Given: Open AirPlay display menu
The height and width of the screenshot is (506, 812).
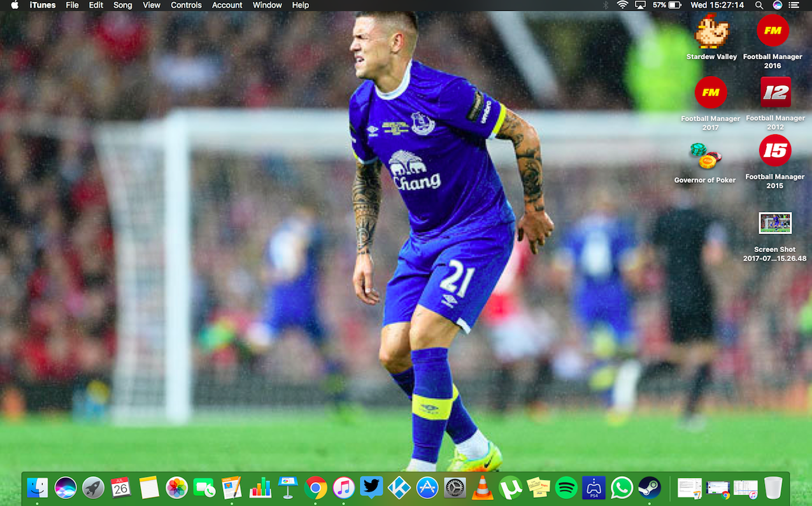Looking at the screenshot, I should click(640, 5).
